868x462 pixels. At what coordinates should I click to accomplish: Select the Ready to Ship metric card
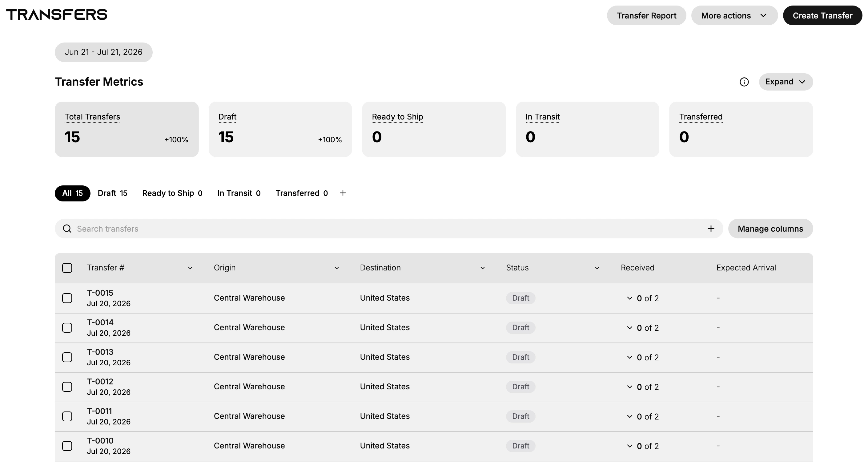434,129
